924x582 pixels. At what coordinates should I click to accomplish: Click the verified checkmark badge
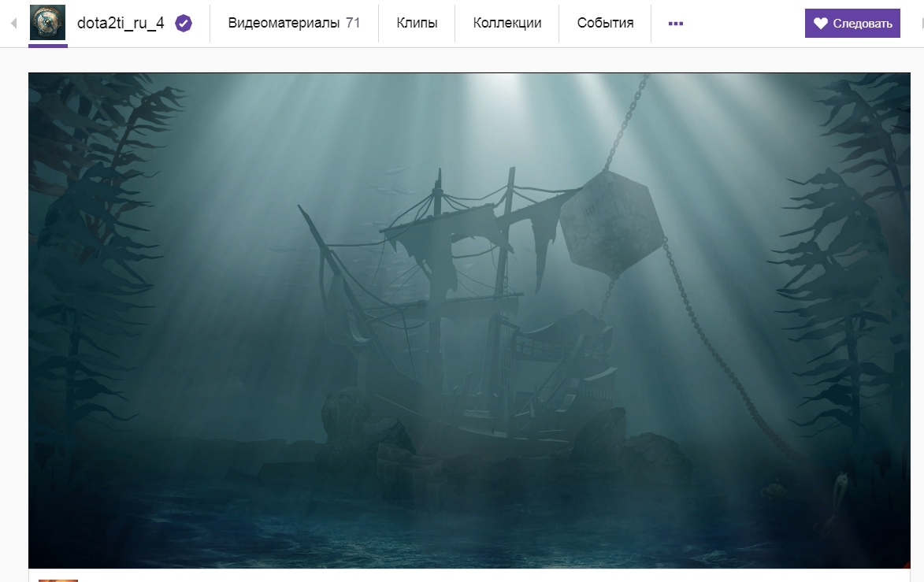pyautogui.click(x=184, y=24)
